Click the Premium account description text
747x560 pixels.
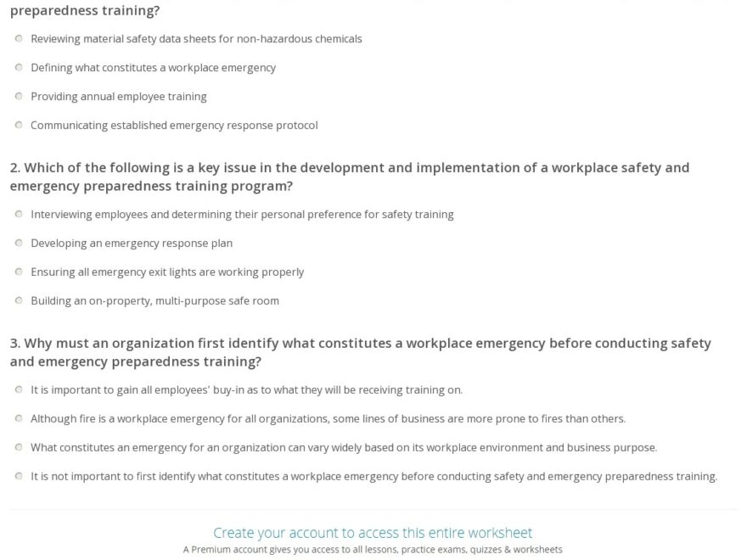[x=373, y=550]
